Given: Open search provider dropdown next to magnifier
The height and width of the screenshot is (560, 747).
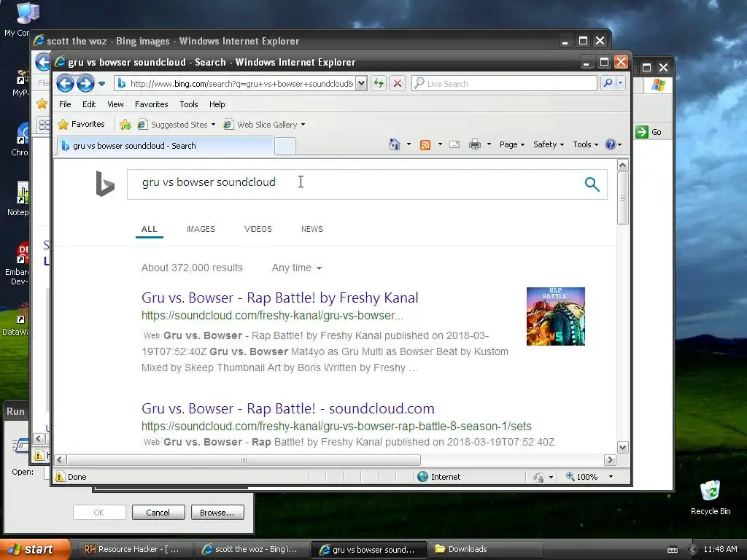Looking at the screenshot, I should (620, 83).
